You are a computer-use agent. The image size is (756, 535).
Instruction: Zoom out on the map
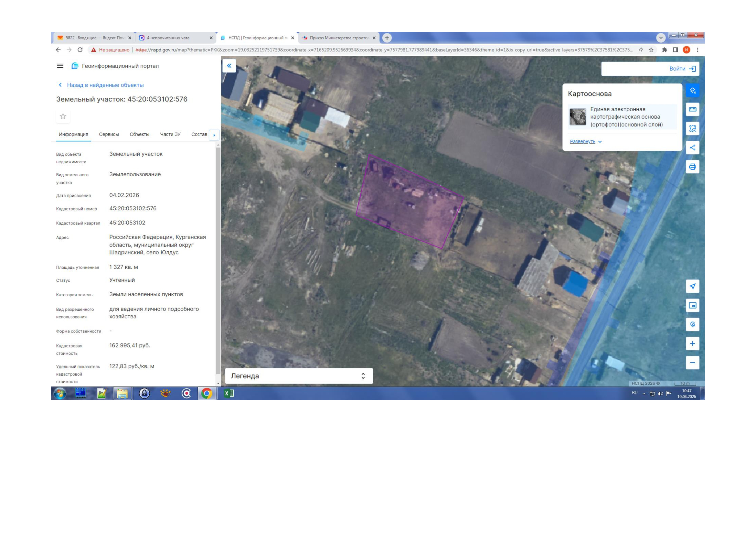[692, 363]
